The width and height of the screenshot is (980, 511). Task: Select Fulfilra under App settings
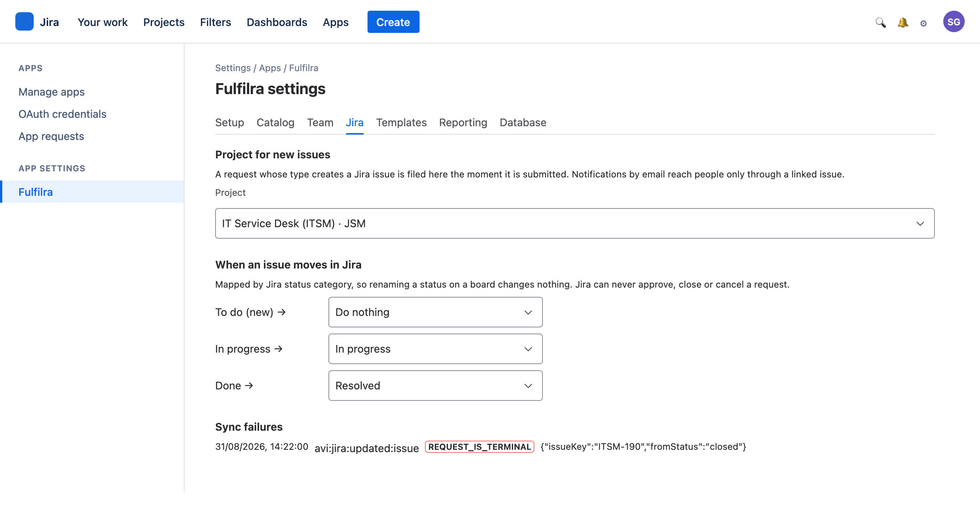pyautogui.click(x=92, y=192)
